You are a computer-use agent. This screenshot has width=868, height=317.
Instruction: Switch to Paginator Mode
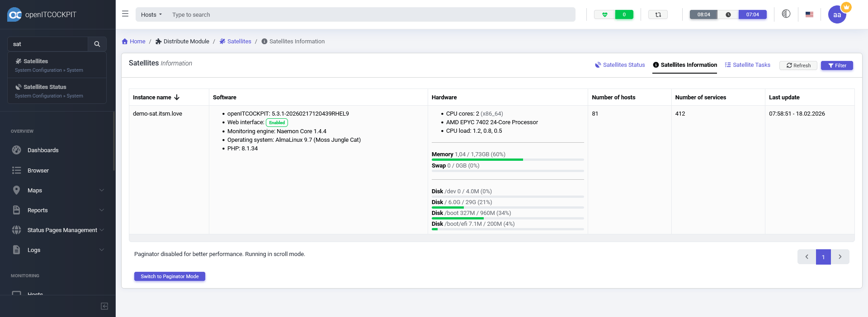point(170,276)
